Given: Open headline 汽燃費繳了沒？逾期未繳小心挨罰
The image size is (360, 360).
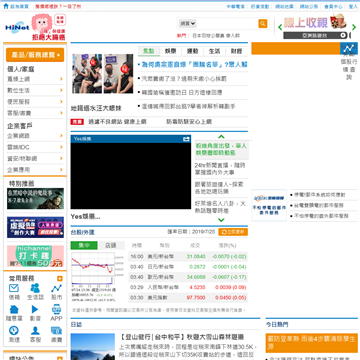Looking at the screenshot, I should point(184,79).
